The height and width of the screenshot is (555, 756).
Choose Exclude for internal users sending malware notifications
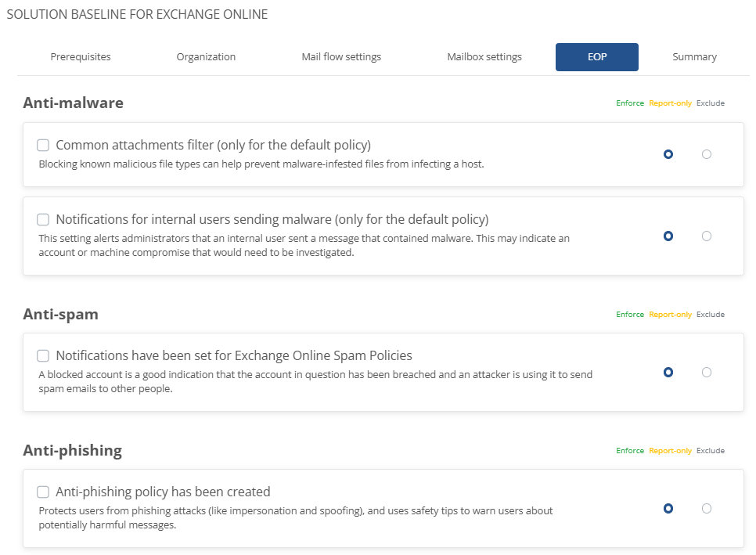click(x=707, y=236)
